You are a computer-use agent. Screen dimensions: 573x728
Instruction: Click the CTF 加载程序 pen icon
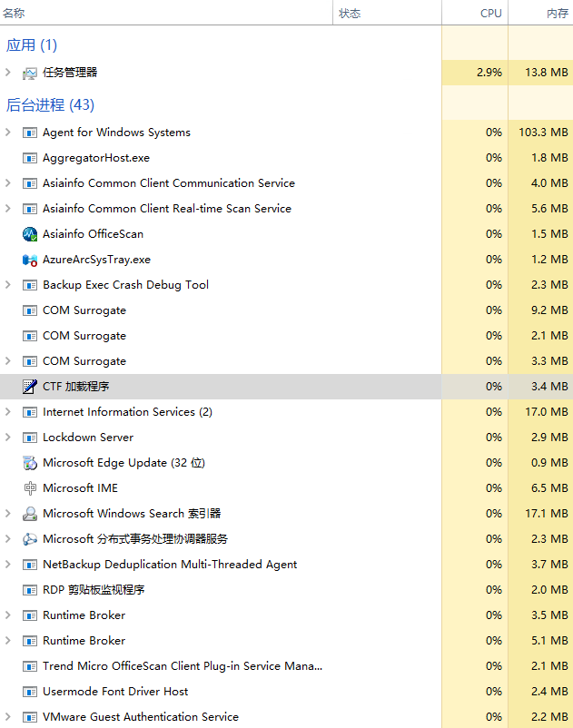pos(30,387)
